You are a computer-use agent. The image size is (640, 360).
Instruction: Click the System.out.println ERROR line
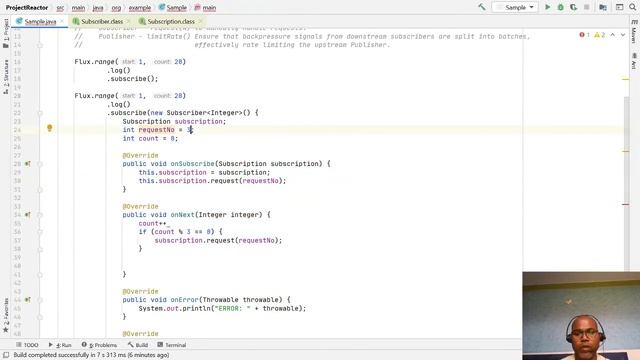[222, 308]
